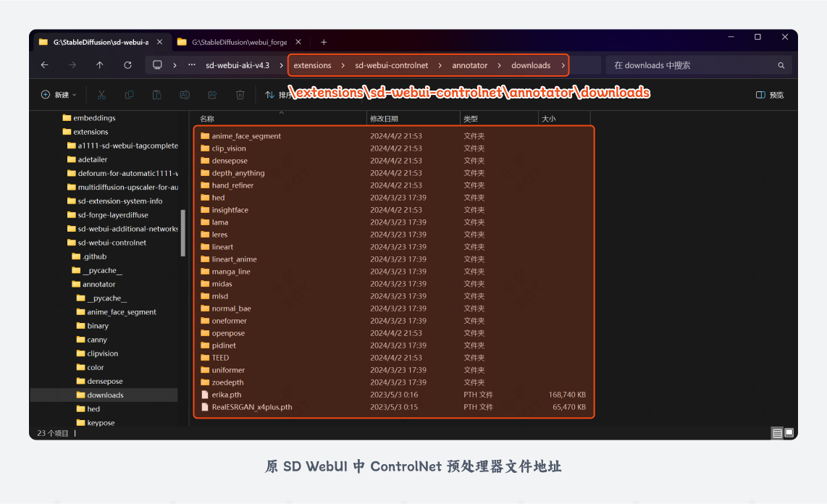Switch to large icons view at bottom right
The image size is (827, 504).
click(789, 432)
